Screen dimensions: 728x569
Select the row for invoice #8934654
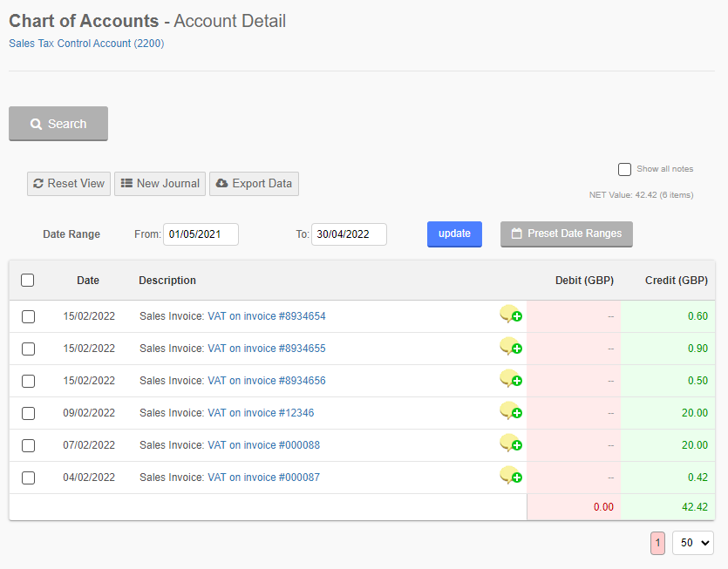28,316
